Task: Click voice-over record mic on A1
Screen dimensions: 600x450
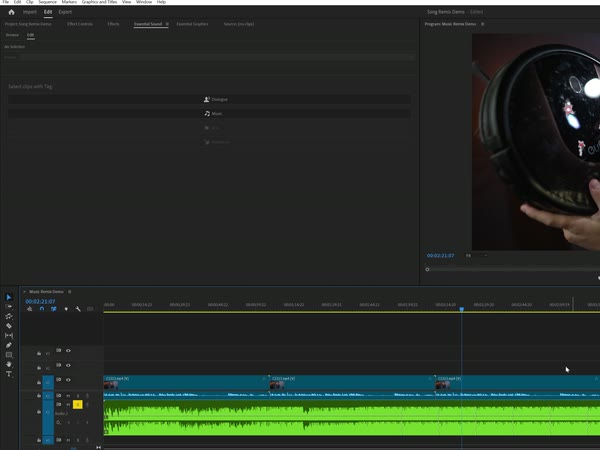Action: [87, 396]
